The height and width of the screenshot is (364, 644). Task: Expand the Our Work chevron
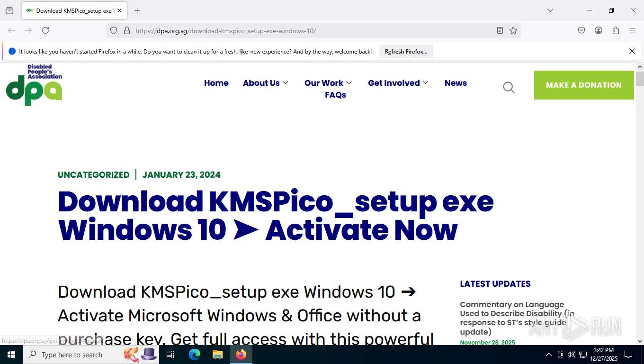[x=349, y=83]
